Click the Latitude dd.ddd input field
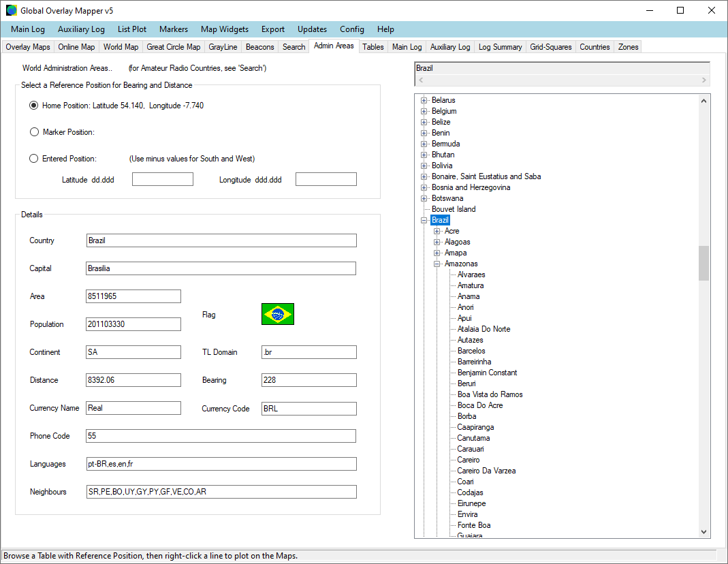 pos(163,179)
